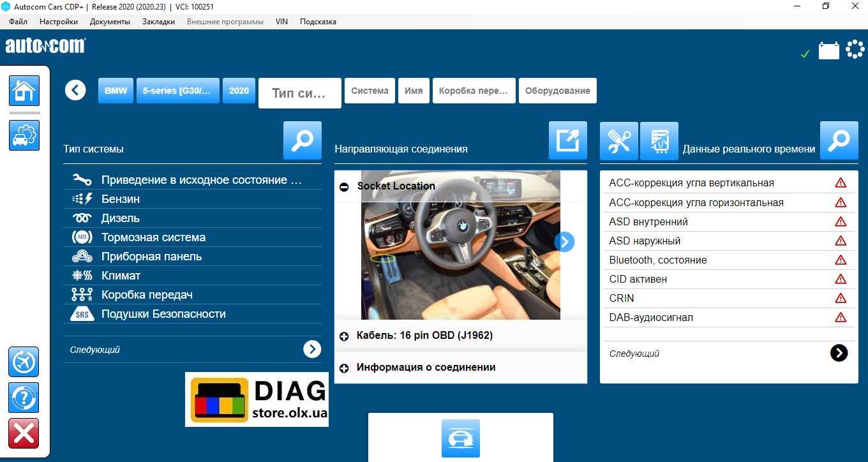Select Приборная панель entry
Screen dimensions: 868x462
pyautogui.click(x=192, y=257)
